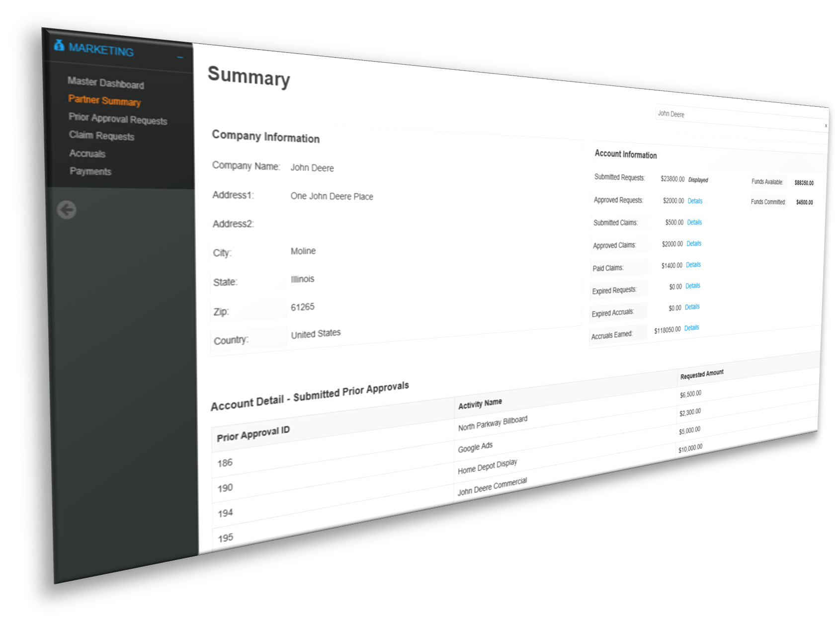The width and height of the screenshot is (840, 630).
Task: Click One John Deere Place address
Action: pyautogui.click(x=332, y=196)
